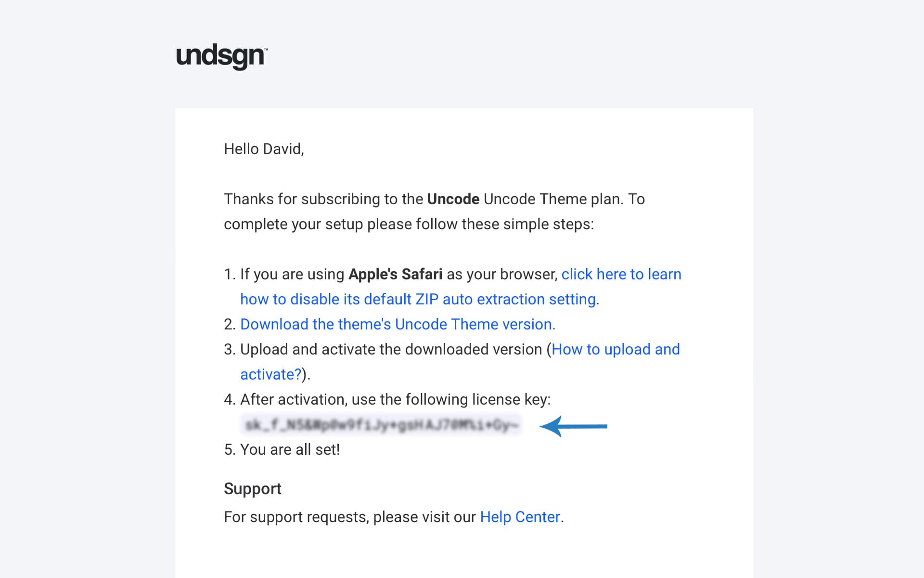Click the blue arrow pointing at license key

click(x=573, y=426)
